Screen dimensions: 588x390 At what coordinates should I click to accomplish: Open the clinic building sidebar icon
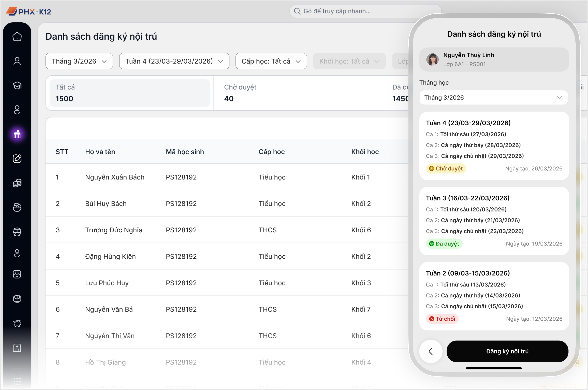(17, 348)
